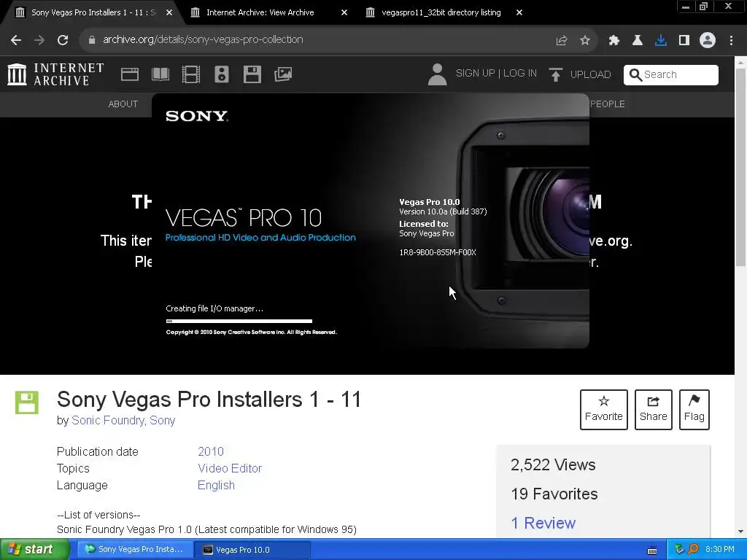This screenshot has height=560, width=747.
Task: Click the taskbar clock 8:30 PM
Action: tap(720, 550)
